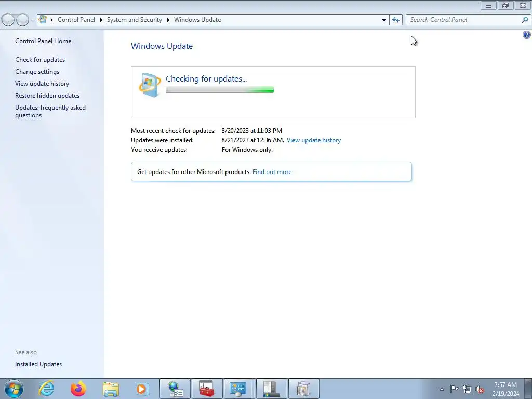This screenshot has width=532, height=399.
Task: Click the taskbar clock showing 7:57 AM
Action: 506,389
